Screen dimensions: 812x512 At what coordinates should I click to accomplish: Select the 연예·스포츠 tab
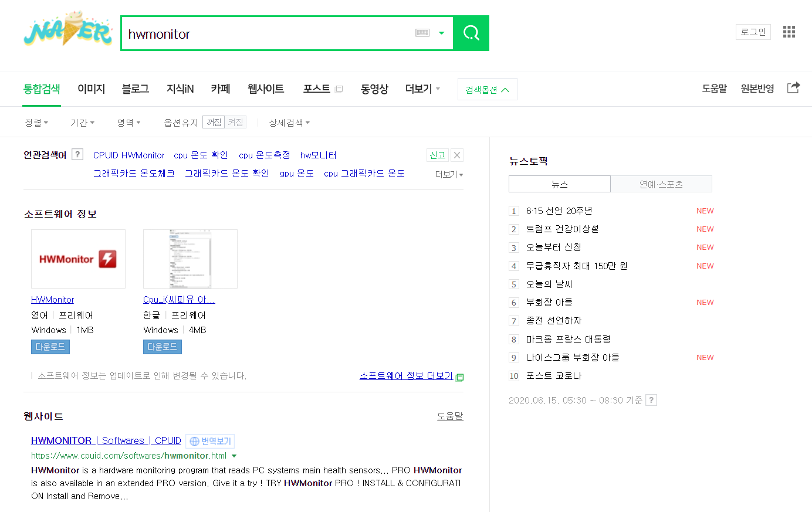click(661, 184)
